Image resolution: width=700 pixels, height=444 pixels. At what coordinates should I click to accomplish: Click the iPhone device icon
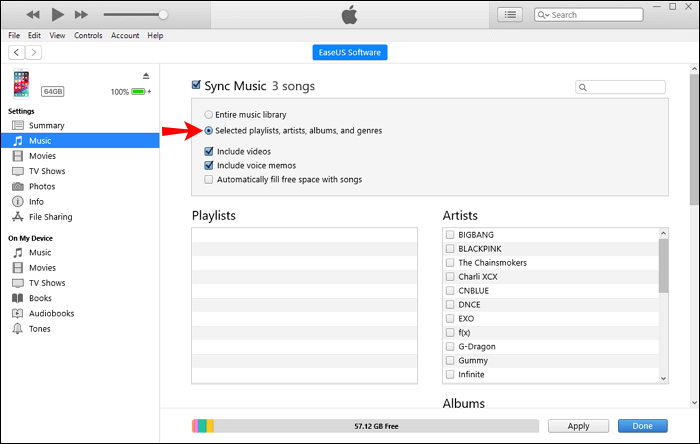[x=21, y=84]
